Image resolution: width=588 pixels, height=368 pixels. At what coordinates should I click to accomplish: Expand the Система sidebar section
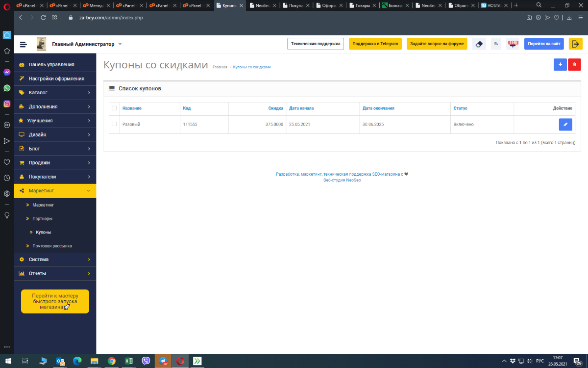pyautogui.click(x=55, y=259)
